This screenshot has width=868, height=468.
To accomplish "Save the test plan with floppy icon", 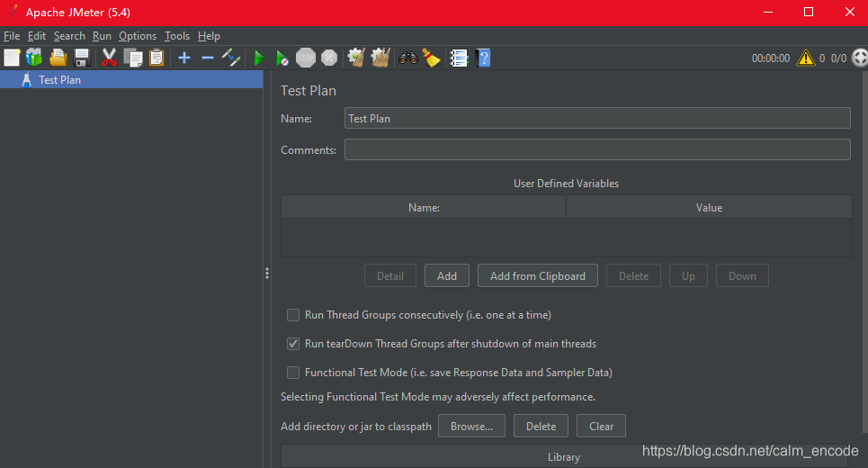I will pos(82,58).
